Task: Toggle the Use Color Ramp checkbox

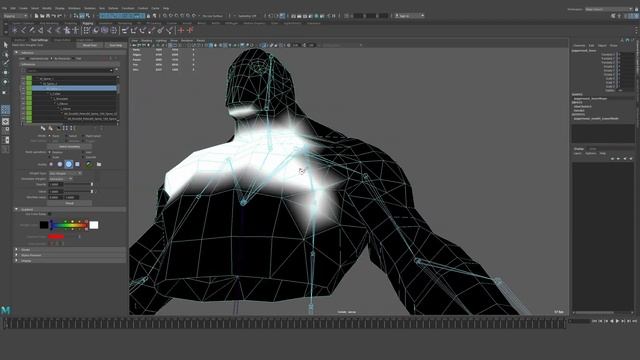Action: pos(50,214)
